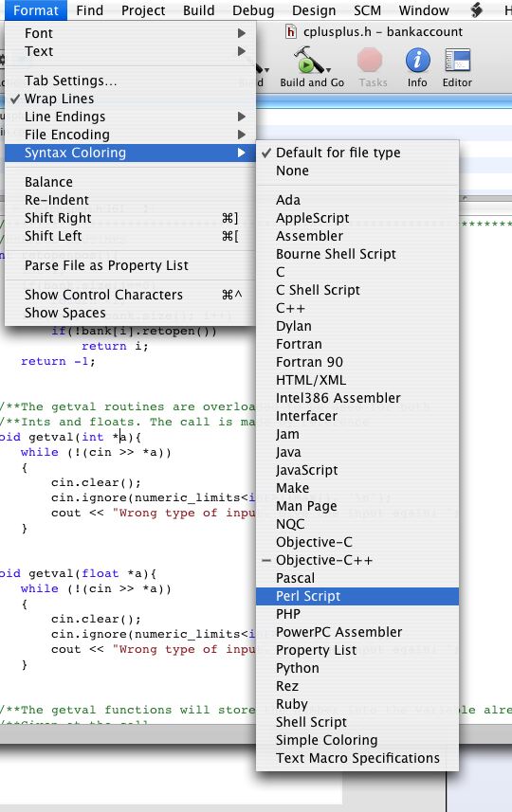This screenshot has height=812, width=512.
Task: Choose Objective-C syntax coloring
Action: click(x=357, y=542)
